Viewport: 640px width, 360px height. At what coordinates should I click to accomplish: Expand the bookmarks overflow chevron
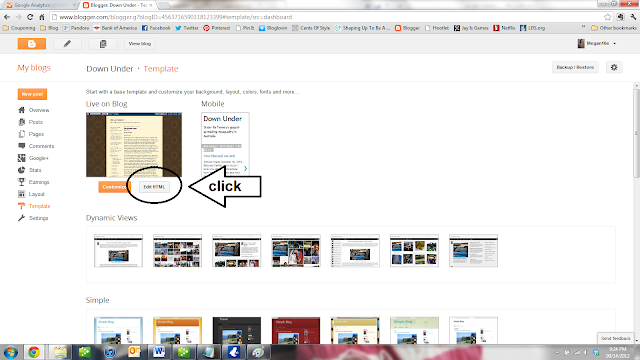click(x=583, y=28)
